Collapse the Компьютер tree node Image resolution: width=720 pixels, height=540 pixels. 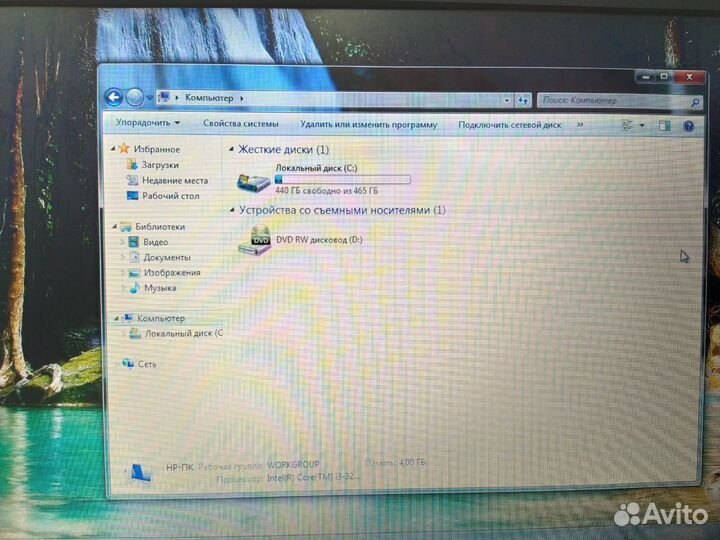117,318
